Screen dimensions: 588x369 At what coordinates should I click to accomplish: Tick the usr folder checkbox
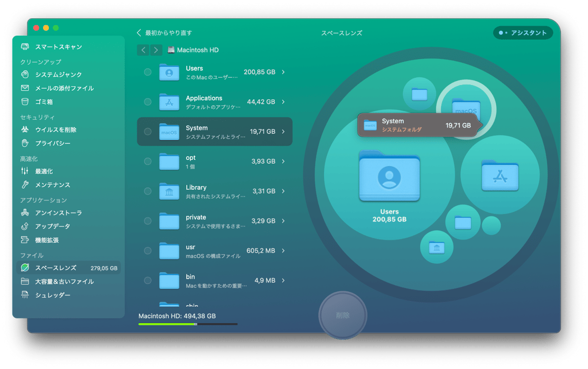[x=147, y=251]
